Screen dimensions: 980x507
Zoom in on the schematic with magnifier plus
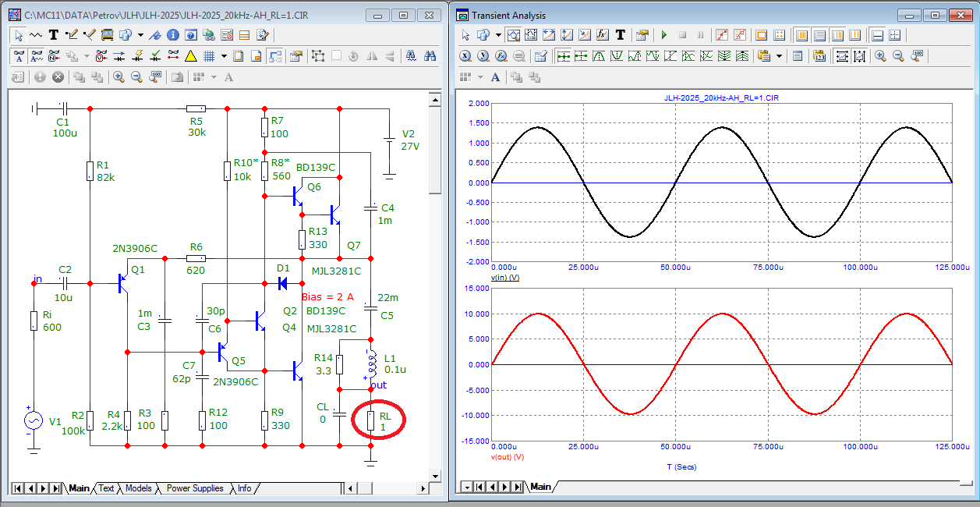tap(119, 76)
